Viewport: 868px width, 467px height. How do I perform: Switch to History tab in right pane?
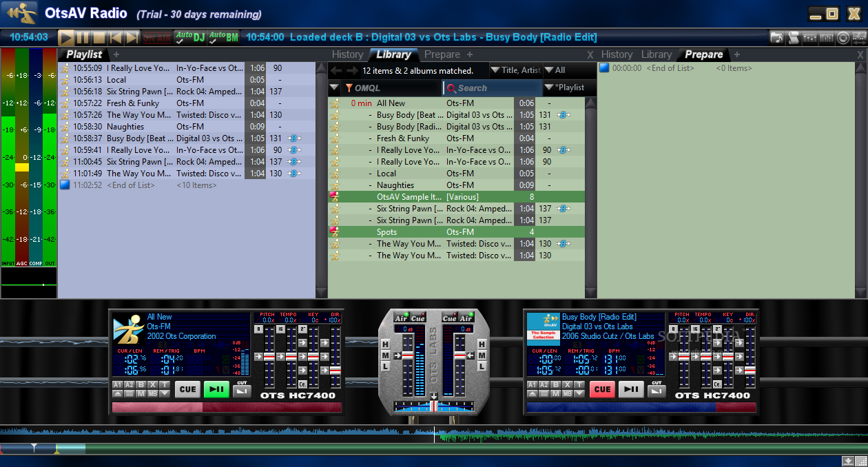click(x=617, y=54)
